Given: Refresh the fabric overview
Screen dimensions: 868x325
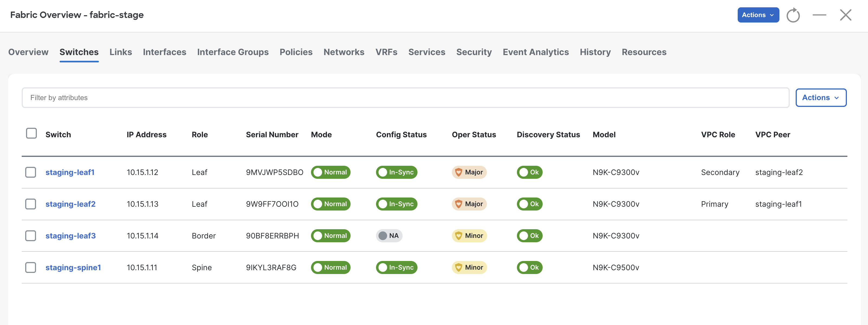Looking at the screenshot, I should (x=793, y=15).
